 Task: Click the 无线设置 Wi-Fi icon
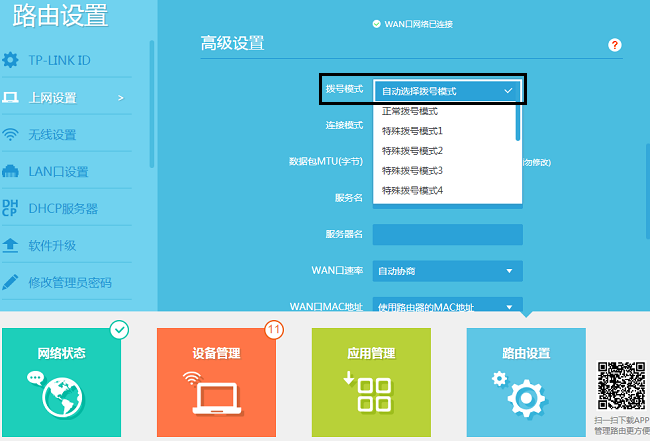[11, 135]
